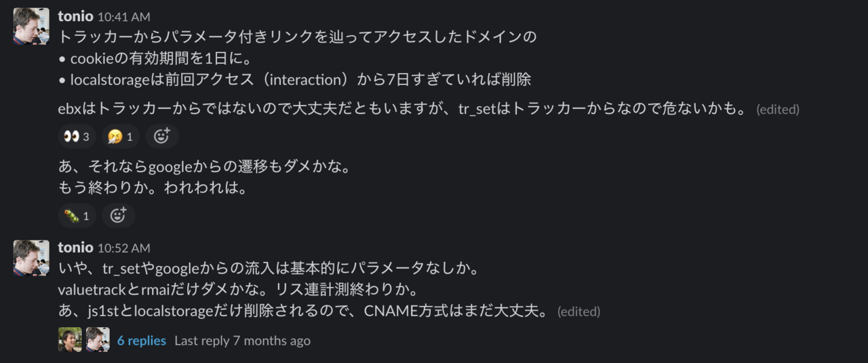Click the line mentioning valuetrackとrmai
Image resolution: width=868 pixels, height=363 pixels.
237,290
